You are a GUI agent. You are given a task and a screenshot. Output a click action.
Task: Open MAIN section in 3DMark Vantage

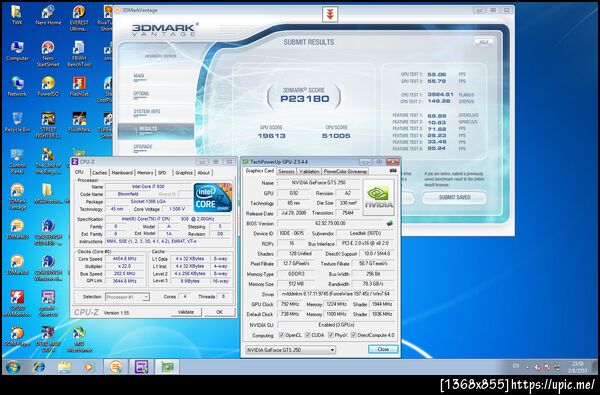click(x=139, y=76)
